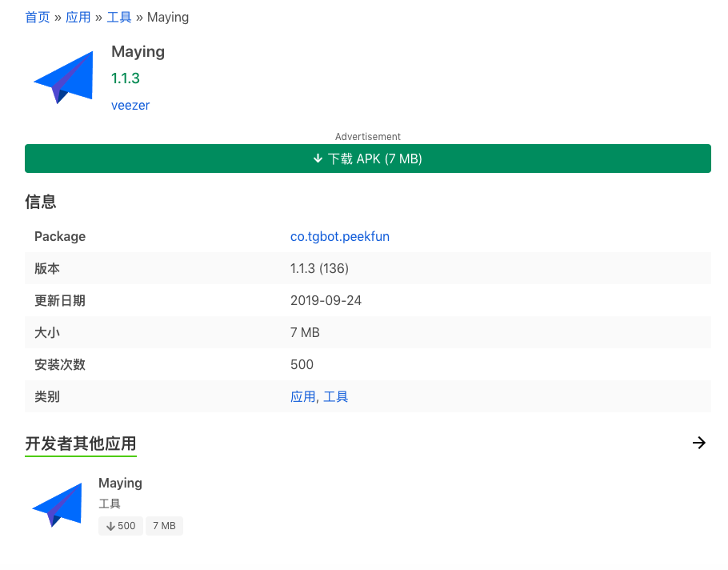
Task: Select 应用 category in info table
Action: 302,397
